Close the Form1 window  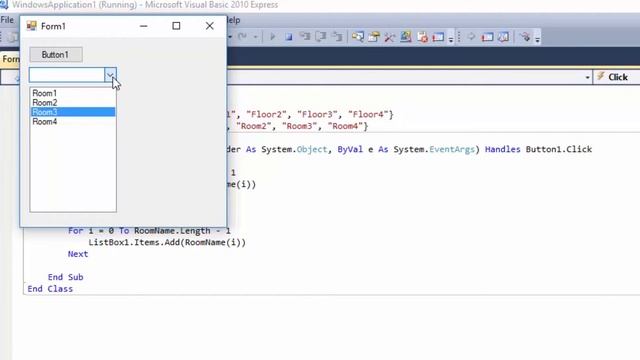(x=209, y=26)
